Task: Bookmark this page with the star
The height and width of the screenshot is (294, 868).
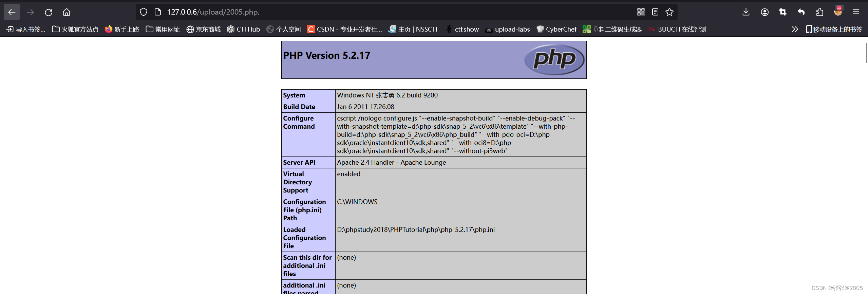Action: pos(669,12)
